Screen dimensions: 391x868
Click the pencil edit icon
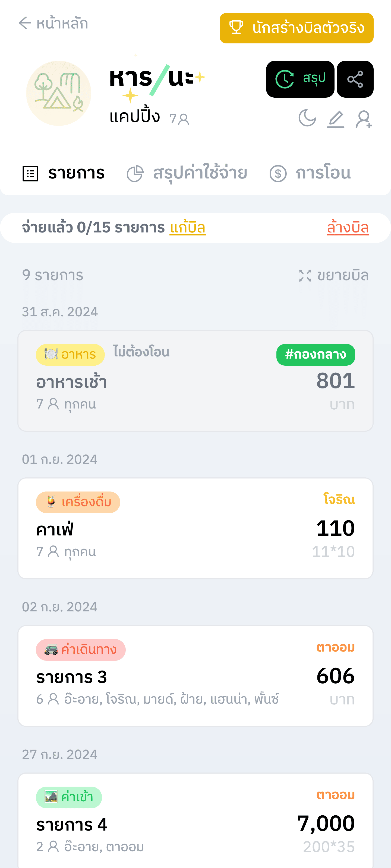(x=335, y=119)
